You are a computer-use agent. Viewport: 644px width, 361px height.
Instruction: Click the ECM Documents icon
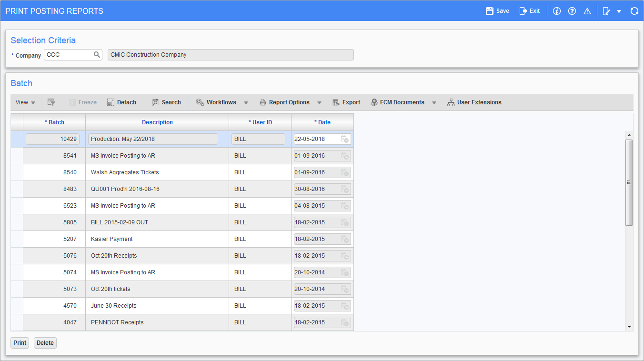coord(374,102)
